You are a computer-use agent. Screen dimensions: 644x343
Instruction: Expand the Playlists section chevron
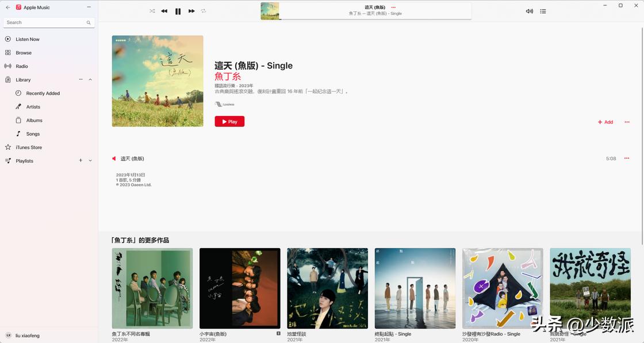pyautogui.click(x=90, y=161)
